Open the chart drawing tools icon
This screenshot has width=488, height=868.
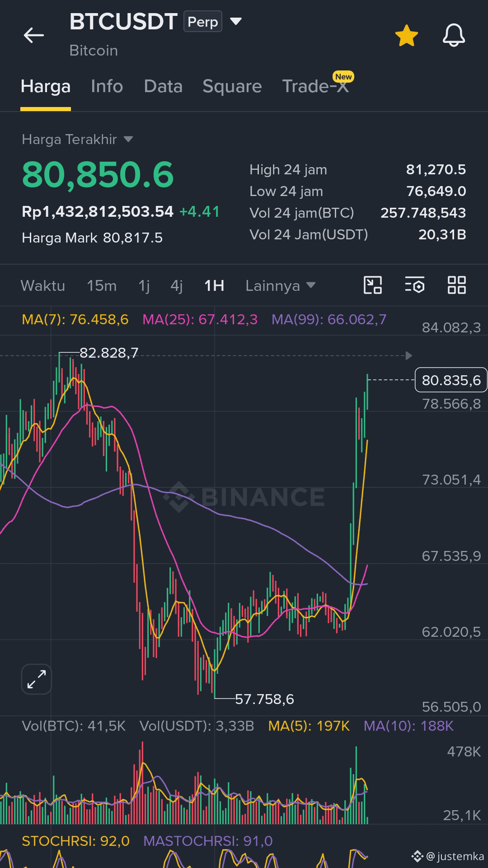click(x=373, y=285)
